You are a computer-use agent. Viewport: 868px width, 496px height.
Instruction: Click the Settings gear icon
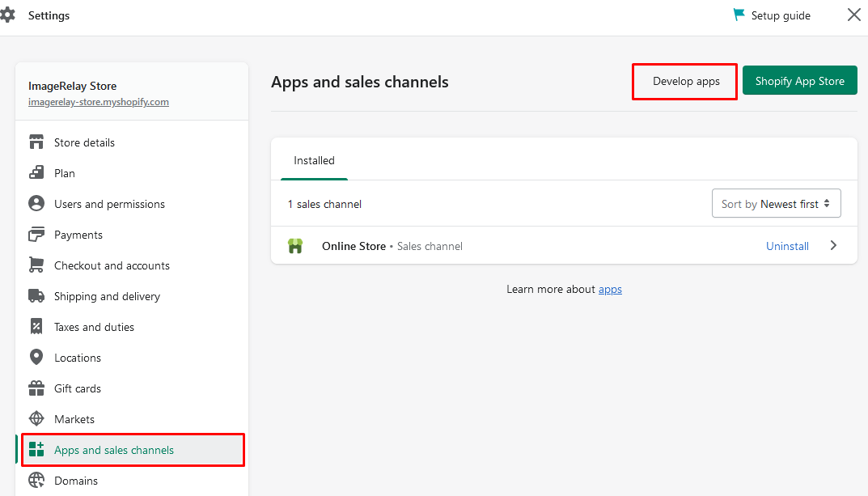click(x=7, y=15)
